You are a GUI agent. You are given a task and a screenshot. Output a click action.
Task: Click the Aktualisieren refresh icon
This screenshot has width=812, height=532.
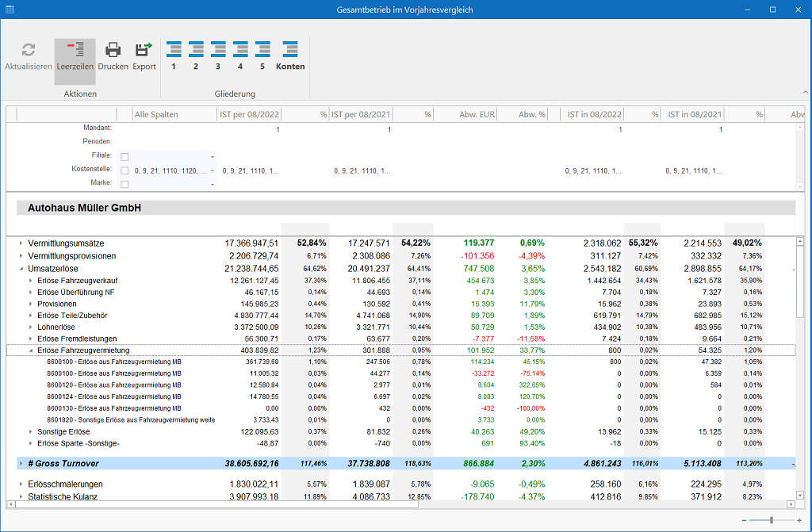[29, 51]
